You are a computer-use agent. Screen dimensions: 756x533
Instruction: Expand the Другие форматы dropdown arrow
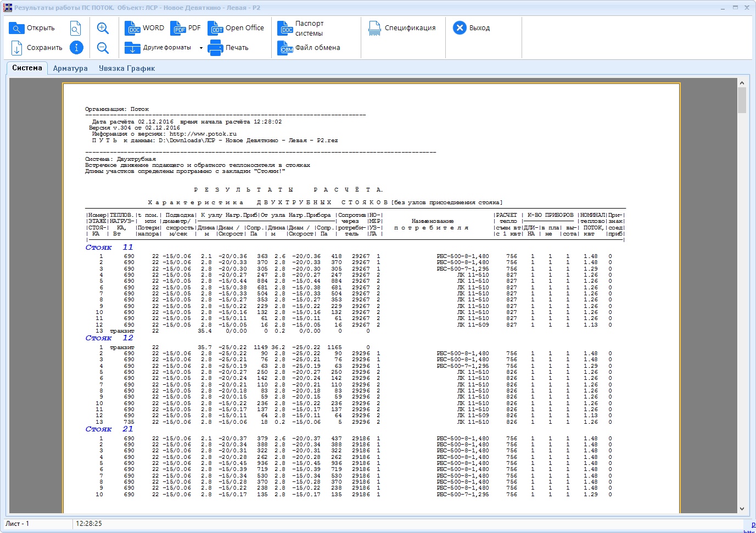[201, 48]
